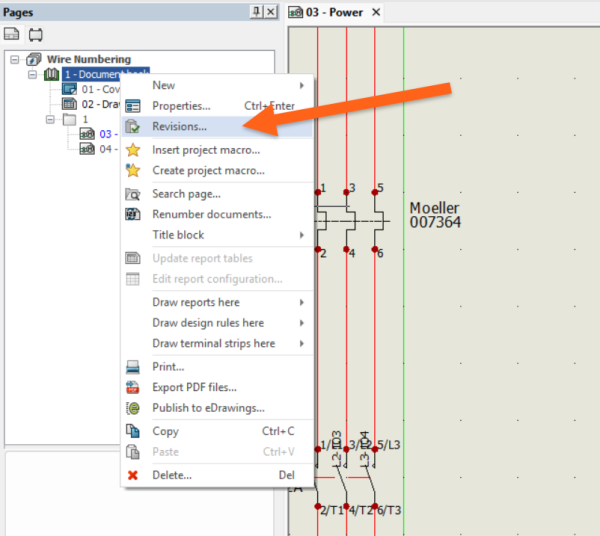Select page 04 in tree
Viewport: 600px width, 536px height.
109,149
